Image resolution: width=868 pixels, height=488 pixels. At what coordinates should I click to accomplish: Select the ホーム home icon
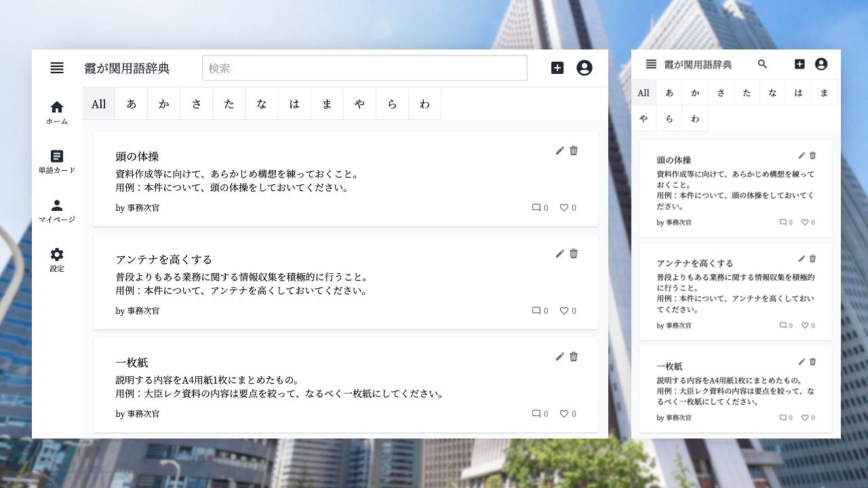(x=57, y=107)
